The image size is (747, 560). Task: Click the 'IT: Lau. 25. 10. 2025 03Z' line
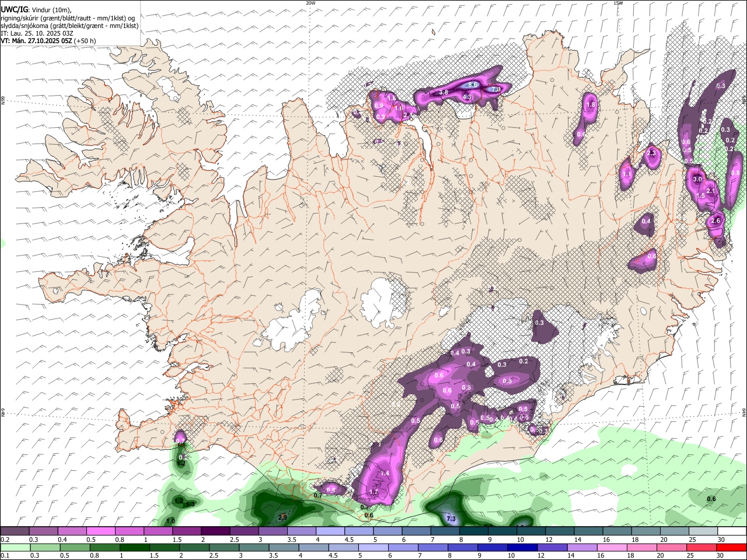tap(36, 33)
